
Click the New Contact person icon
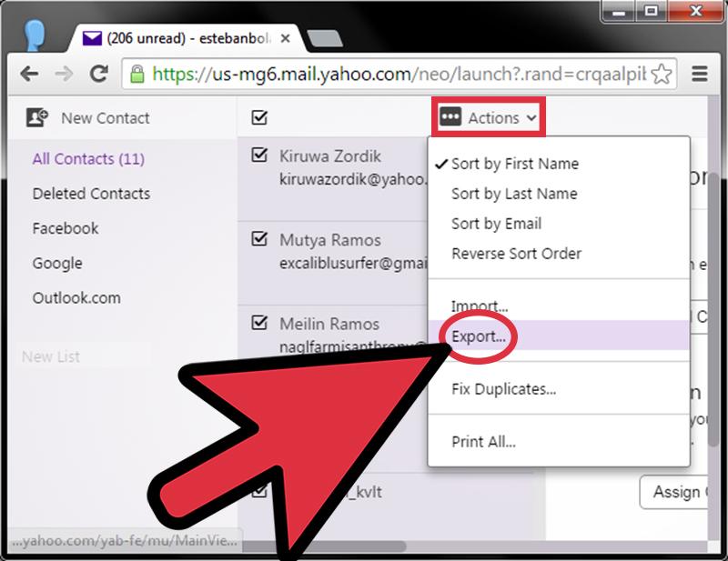tap(36, 117)
